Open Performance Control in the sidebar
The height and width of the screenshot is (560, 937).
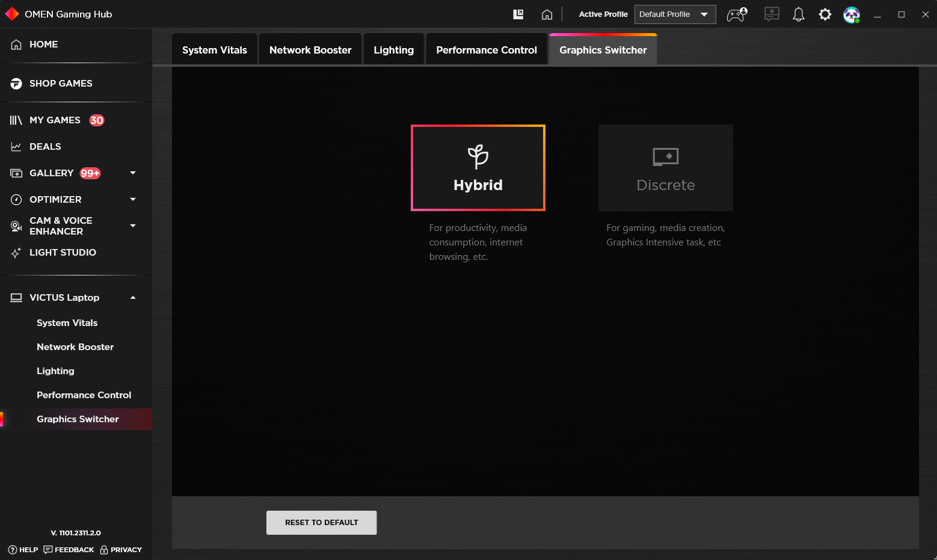84,395
